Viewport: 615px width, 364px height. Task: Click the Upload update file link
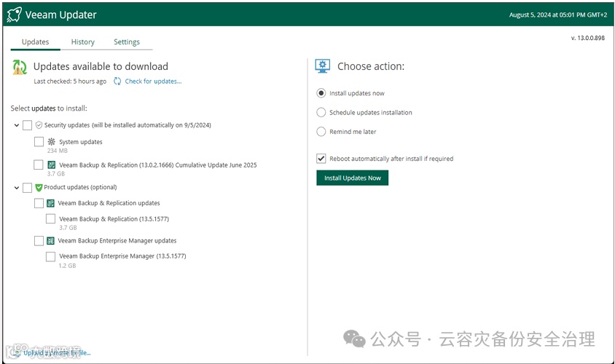pyautogui.click(x=57, y=352)
